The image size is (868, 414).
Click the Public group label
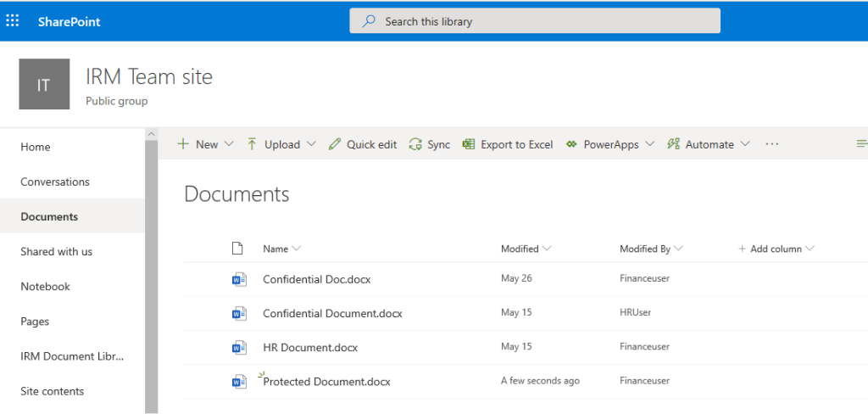point(116,102)
